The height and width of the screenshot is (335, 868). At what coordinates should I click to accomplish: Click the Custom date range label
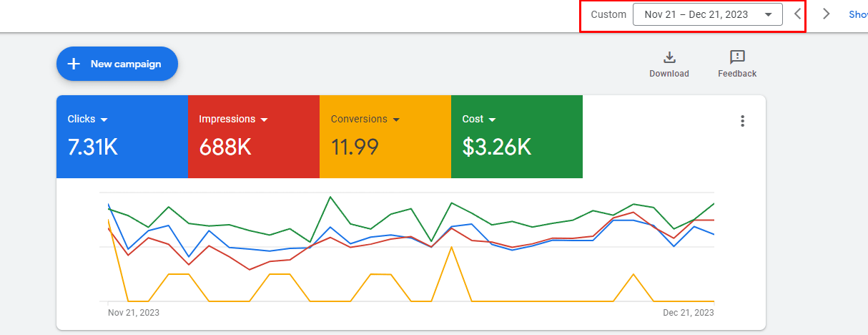click(608, 14)
